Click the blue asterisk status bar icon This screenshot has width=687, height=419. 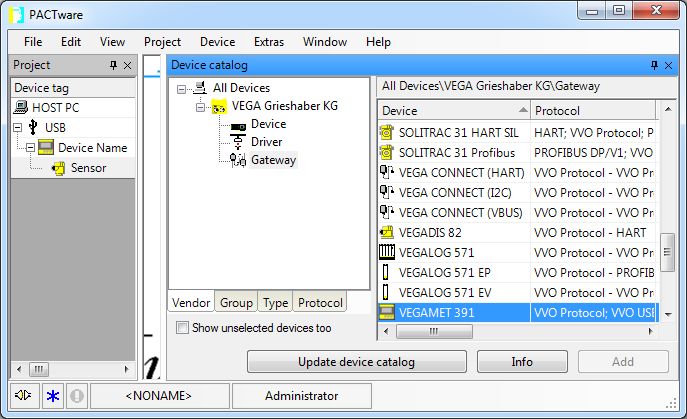click(x=53, y=396)
